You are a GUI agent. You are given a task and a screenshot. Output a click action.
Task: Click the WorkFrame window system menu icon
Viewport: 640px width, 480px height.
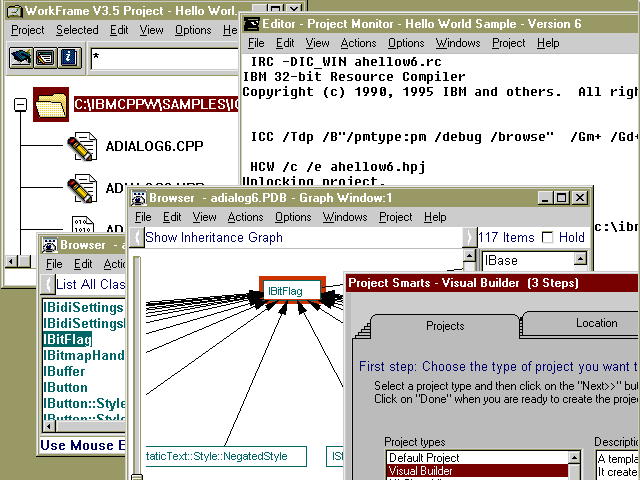coord(14,11)
